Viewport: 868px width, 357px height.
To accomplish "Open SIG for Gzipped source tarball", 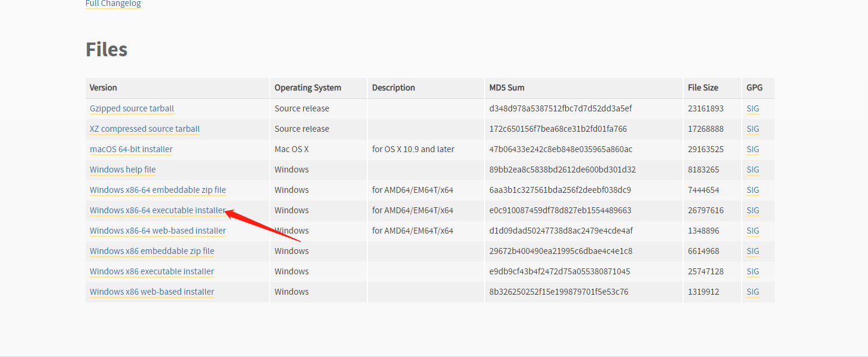I will tap(753, 108).
